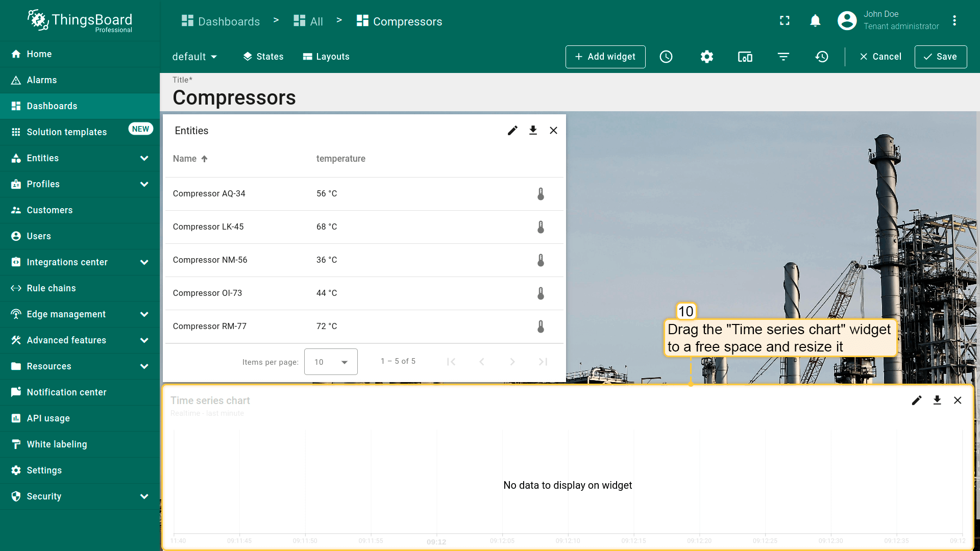The height and width of the screenshot is (551, 980).
Task: Open Items per page dropdown
Action: tap(331, 362)
